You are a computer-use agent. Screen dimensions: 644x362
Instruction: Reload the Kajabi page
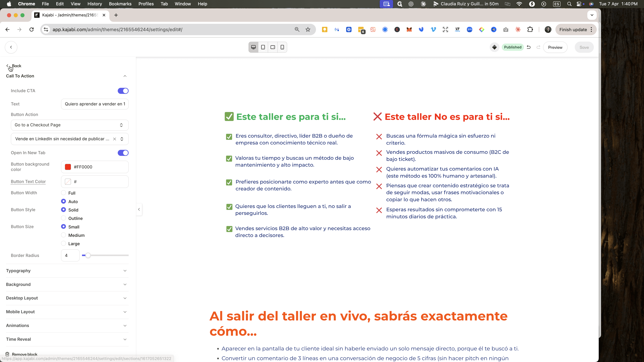coord(32,29)
